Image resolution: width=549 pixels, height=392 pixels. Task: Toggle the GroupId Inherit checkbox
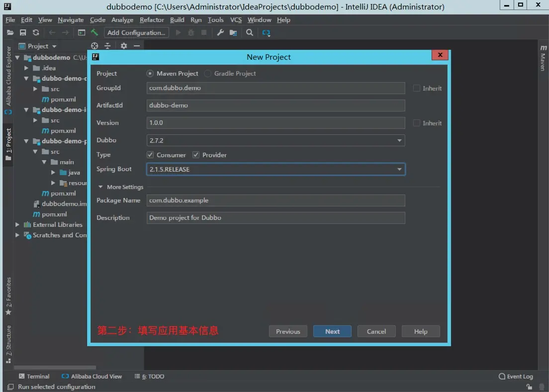417,88
